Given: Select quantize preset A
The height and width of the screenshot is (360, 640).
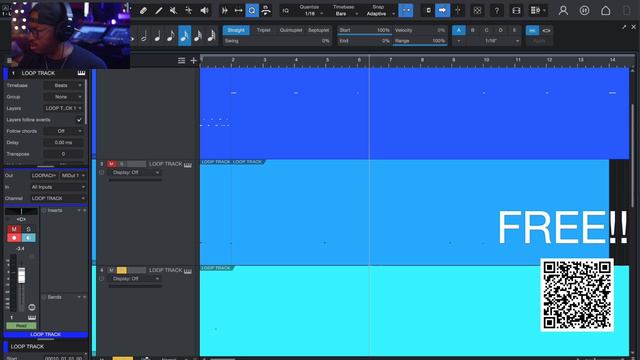Looking at the screenshot, I should (458, 30).
